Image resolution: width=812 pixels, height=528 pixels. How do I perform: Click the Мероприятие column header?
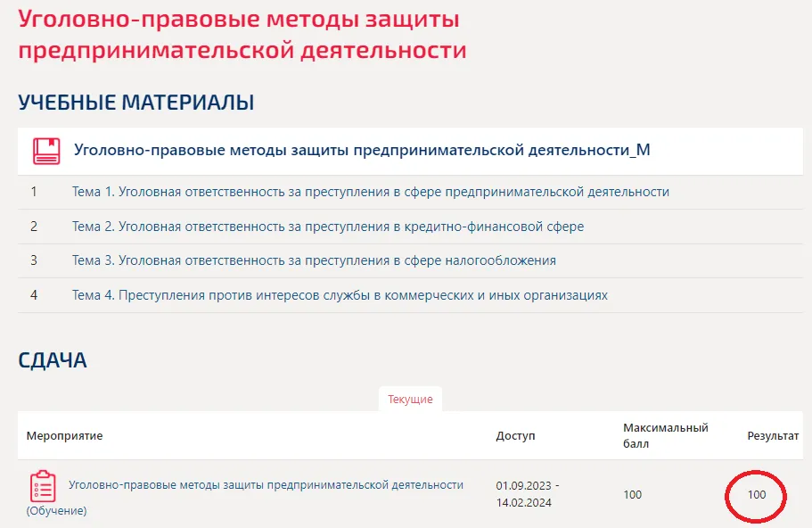(64, 436)
